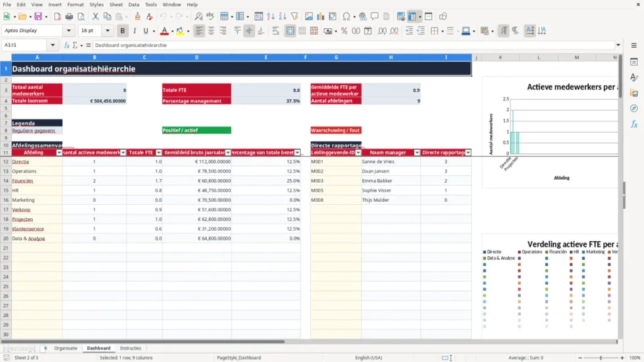This screenshot has height=362, width=644.
Task: Open the font color dropdown arrow
Action: point(172,31)
